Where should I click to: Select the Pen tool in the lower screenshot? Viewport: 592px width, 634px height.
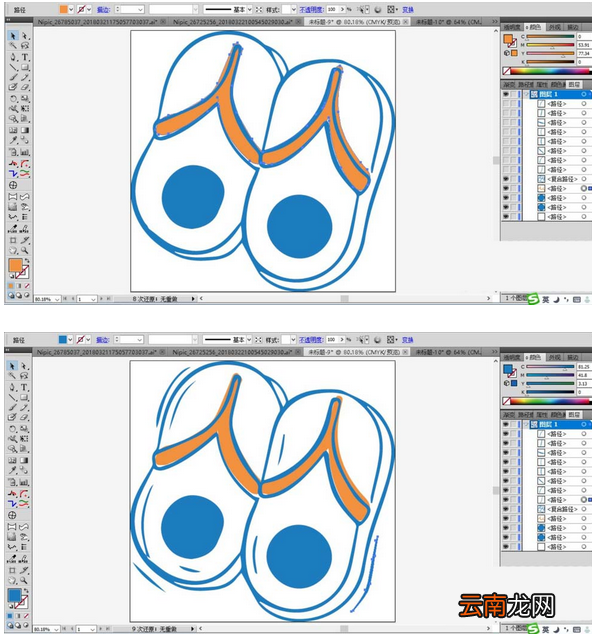coord(12,387)
